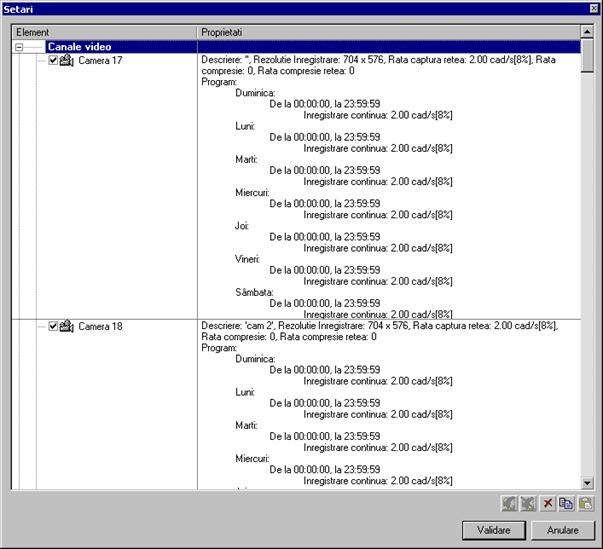Collapse the Canale video tree node
Screen dimensions: 603x549
[x=19, y=47]
